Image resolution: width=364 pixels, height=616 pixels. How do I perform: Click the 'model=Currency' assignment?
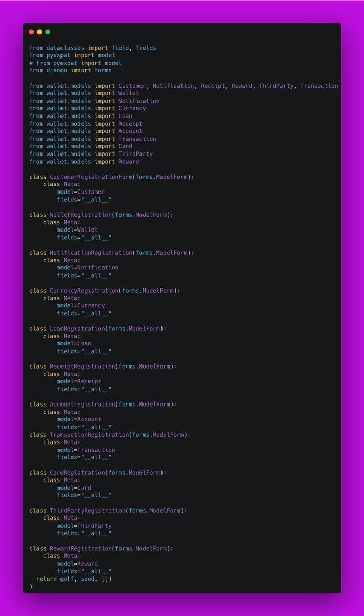point(80,306)
